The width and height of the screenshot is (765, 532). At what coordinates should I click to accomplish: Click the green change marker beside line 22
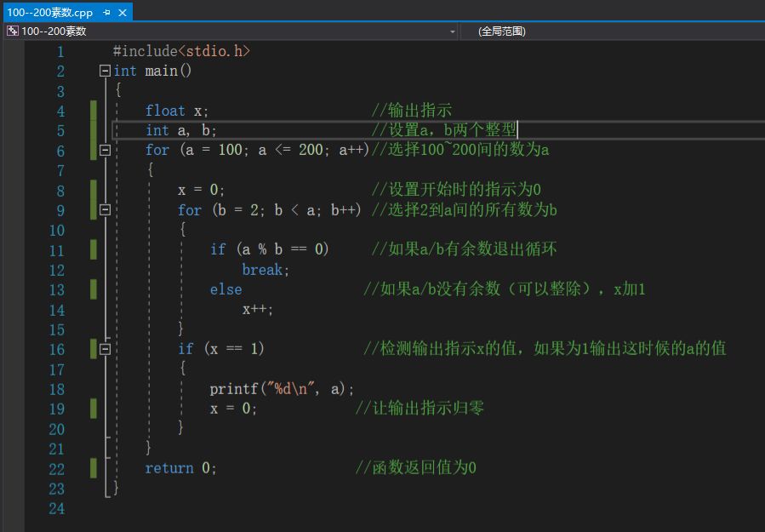(94, 468)
